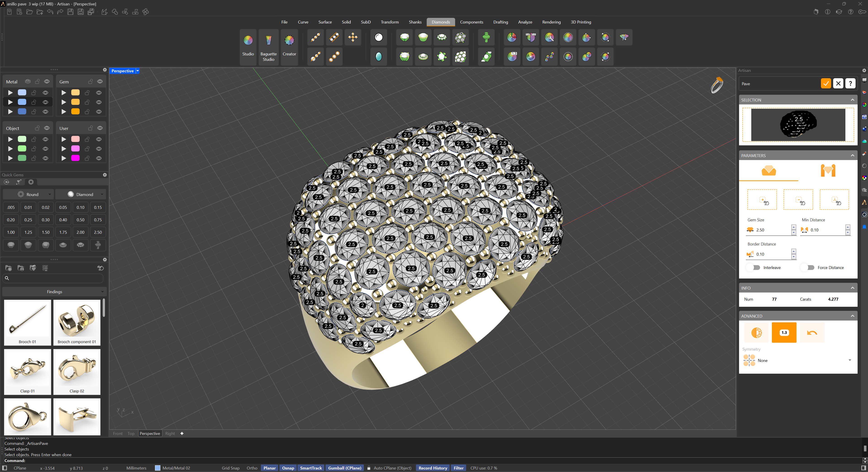Open Pave help question mark
The image size is (868, 472).
coord(851,83)
